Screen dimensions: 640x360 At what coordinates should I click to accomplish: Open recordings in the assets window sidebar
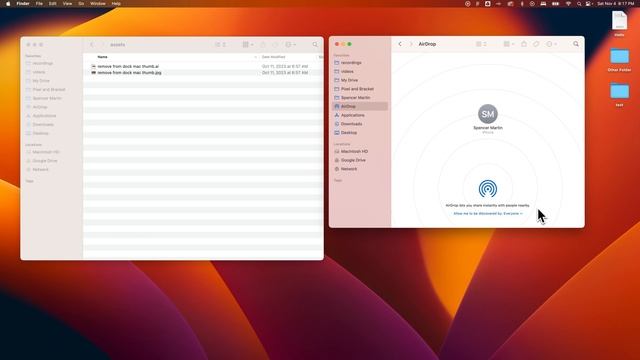coord(52,64)
